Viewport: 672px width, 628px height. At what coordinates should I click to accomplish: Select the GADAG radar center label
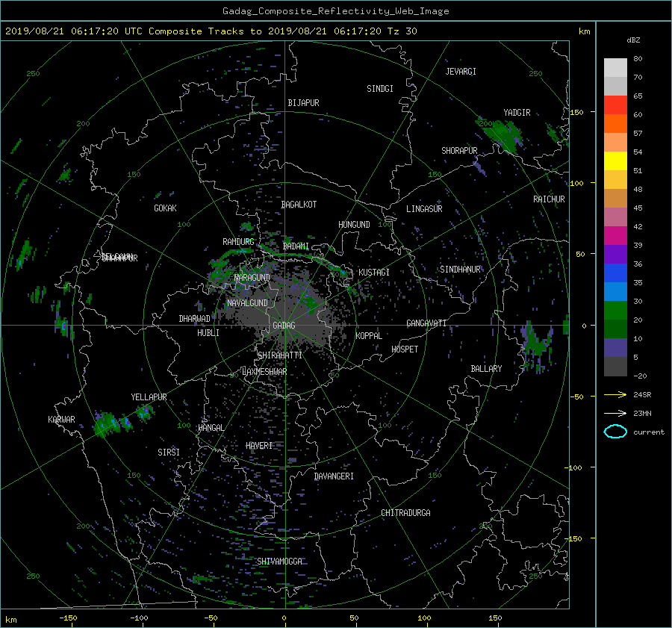click(284, 326)
